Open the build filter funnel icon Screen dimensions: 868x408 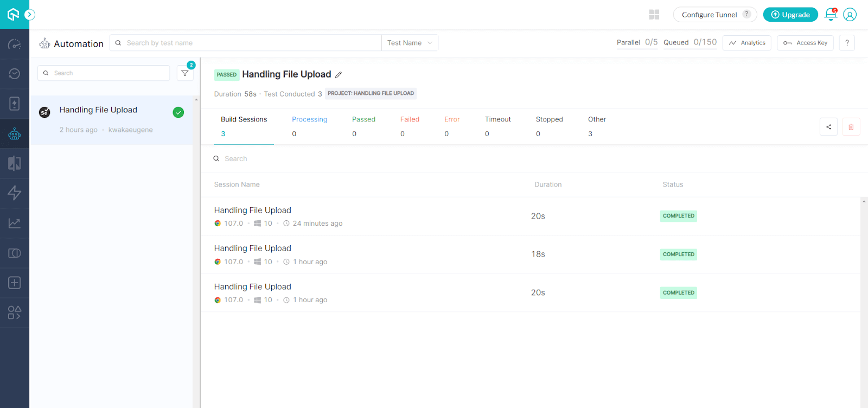pos(185,73)
